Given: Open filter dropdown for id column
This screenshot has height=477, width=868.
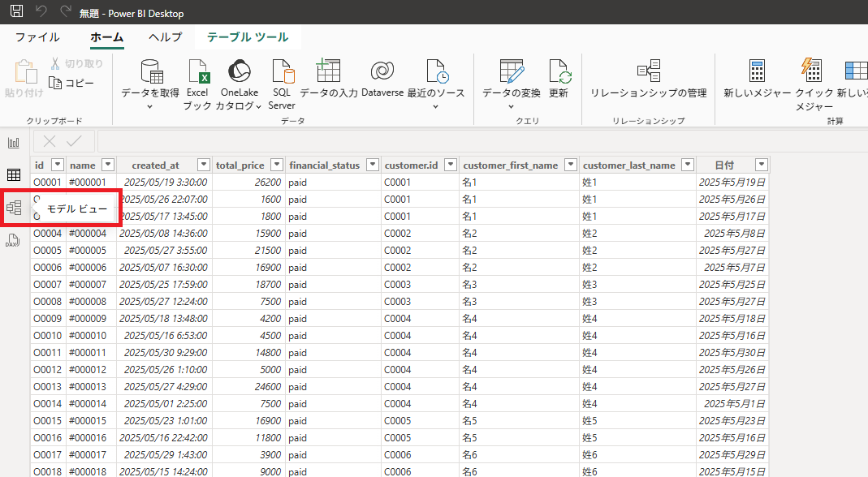Looking at the screenshot, I should tap(58, 165).
